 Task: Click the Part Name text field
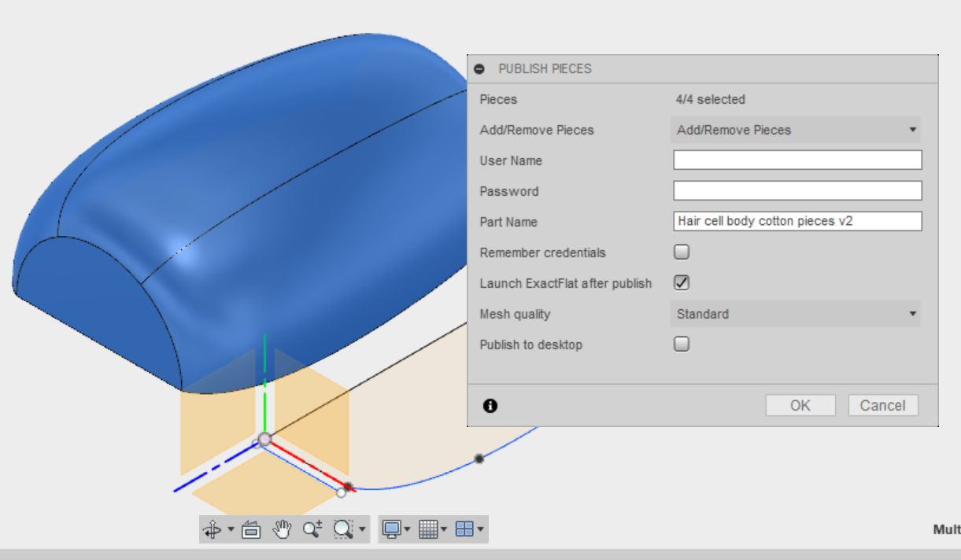(x=797, y=222)
